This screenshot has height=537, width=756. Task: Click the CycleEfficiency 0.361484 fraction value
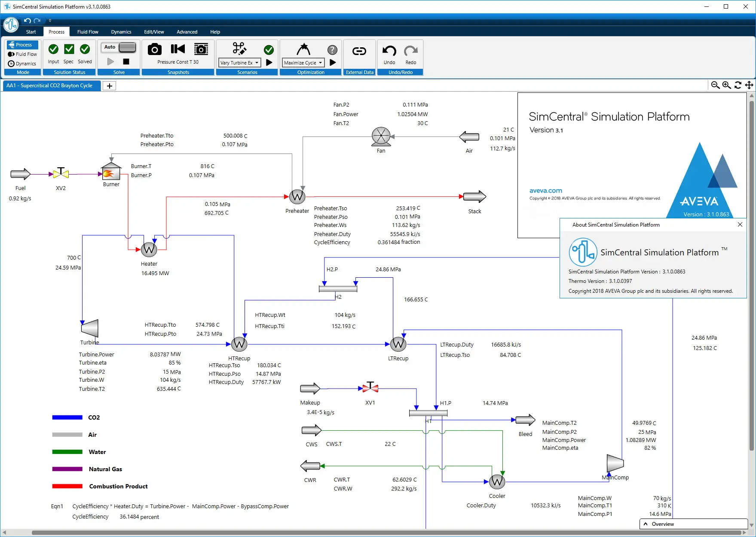pyautogui.click(x=398, y=242)
